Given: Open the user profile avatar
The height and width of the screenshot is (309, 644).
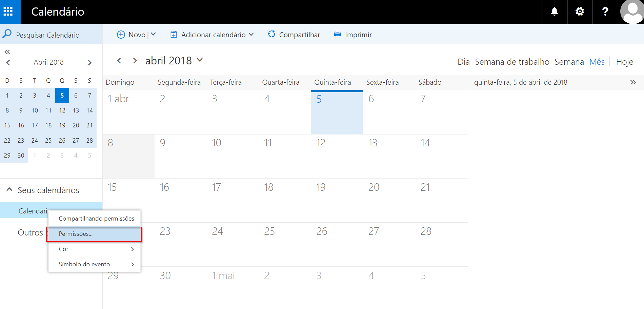Looking at the screenshot, I should (x=632, y=12).
